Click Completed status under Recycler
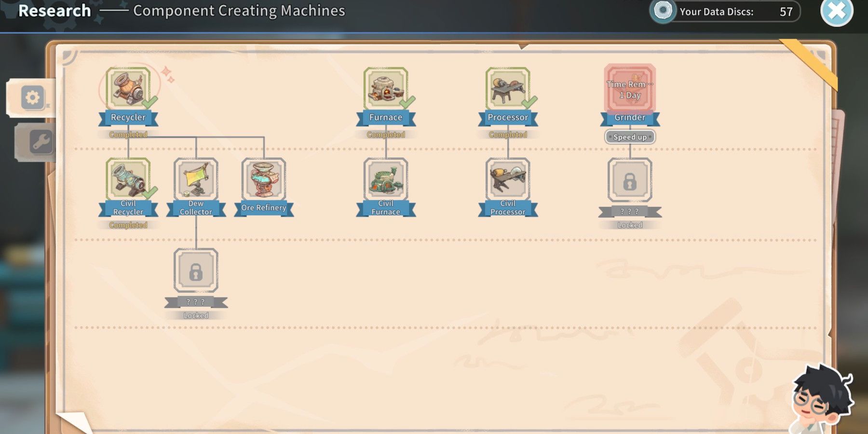The height and width of the screenshot is (434, 868). (x=128, y=135)
